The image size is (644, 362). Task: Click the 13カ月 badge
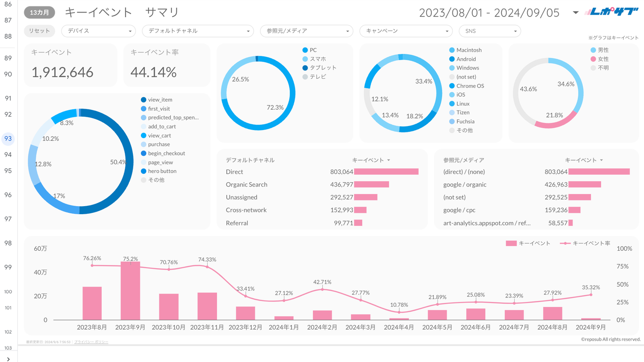point(39,12)
